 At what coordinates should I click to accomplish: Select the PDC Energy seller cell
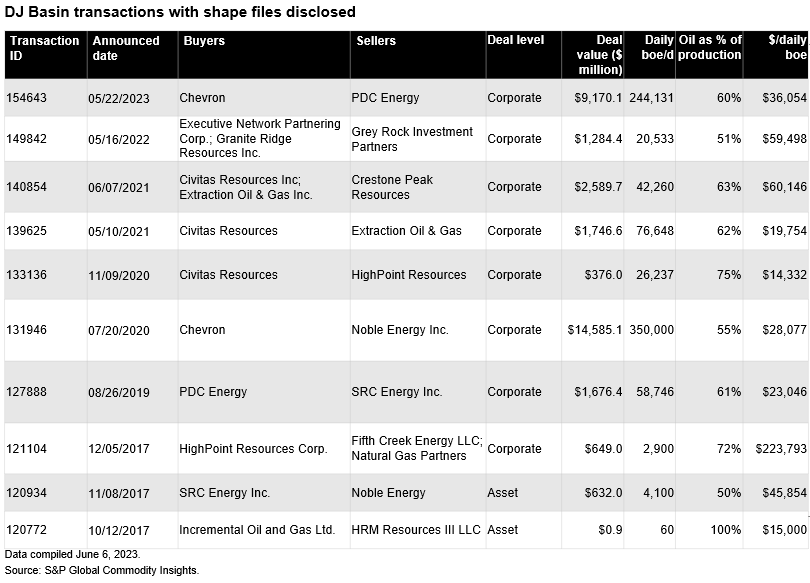pyautogui.click(x=385, y=98)
